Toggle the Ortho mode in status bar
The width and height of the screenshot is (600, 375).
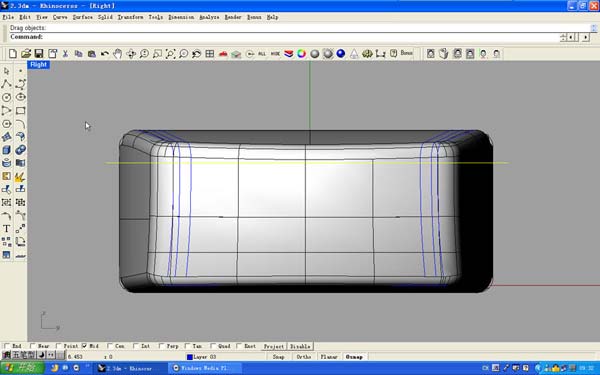304,357
